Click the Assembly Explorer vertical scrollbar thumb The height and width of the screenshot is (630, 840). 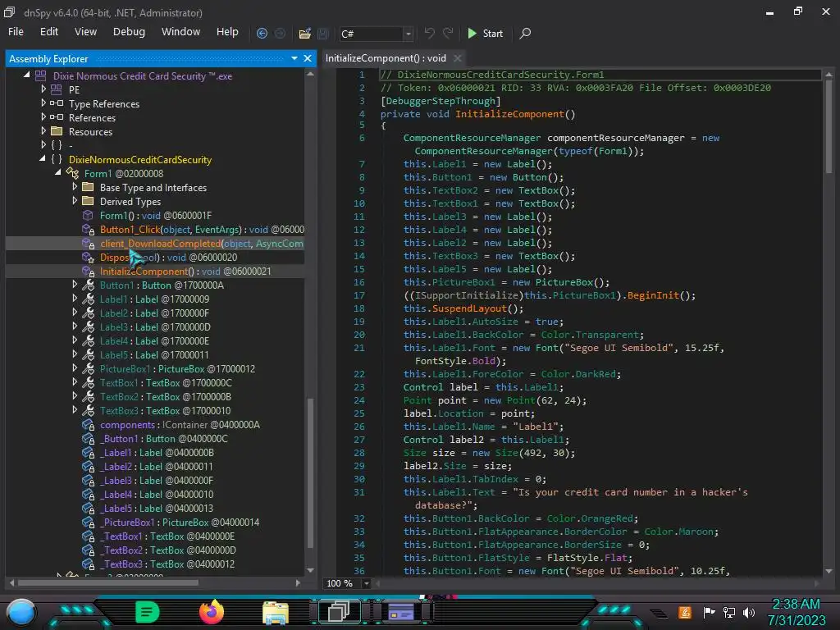click(310, 474)
